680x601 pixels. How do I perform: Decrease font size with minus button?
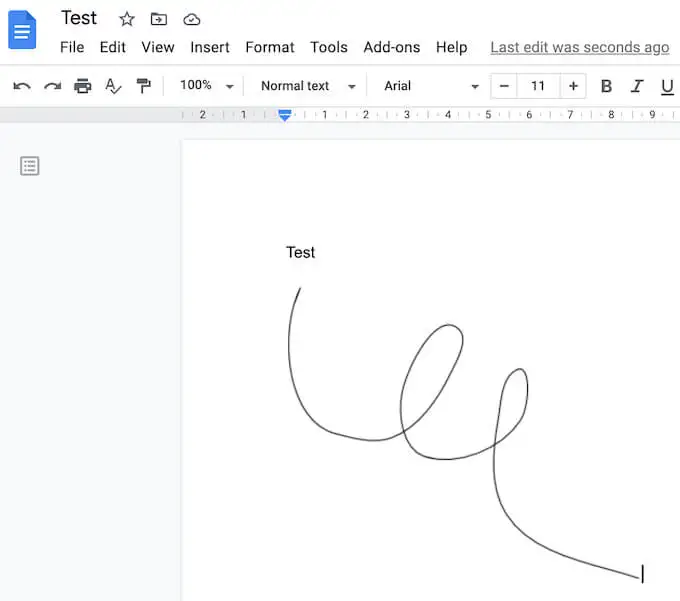[x=504, y=86]
